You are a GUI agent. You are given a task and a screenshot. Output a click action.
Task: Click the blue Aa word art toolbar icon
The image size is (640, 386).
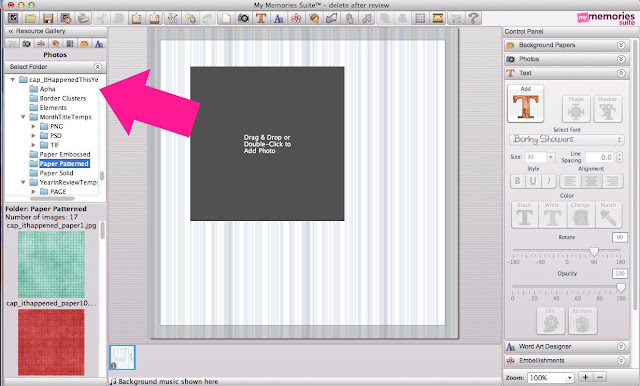(279, 18)
